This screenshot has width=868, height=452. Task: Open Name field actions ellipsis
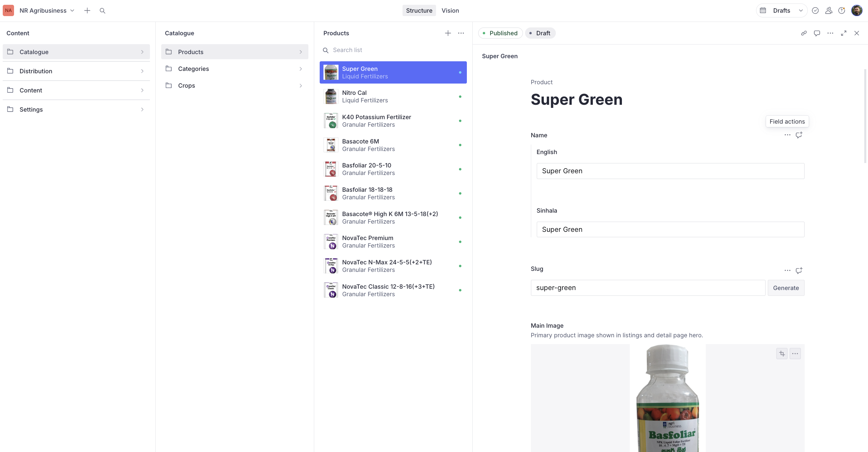(788, 135)
